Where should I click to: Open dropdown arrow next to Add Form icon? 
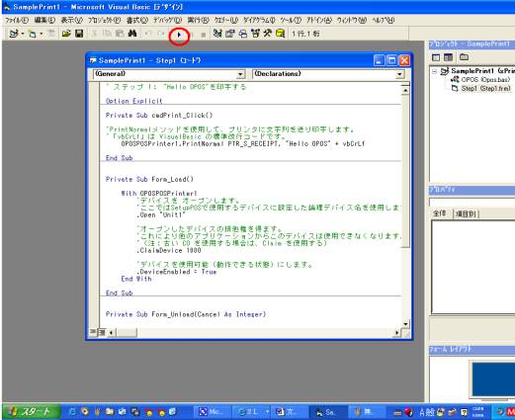[x=42, y=34]
